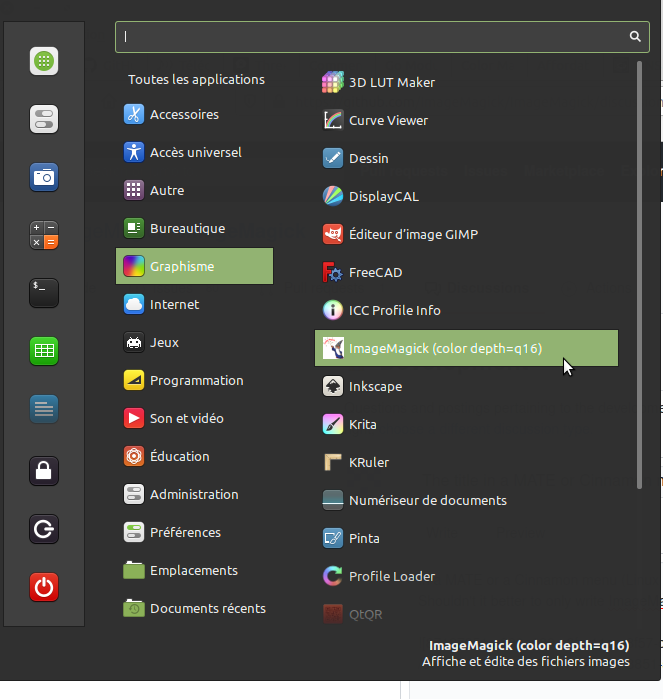The image size is (663, 699).
Task: Launch 3D LUT Maker
Action: pos(466,82)
